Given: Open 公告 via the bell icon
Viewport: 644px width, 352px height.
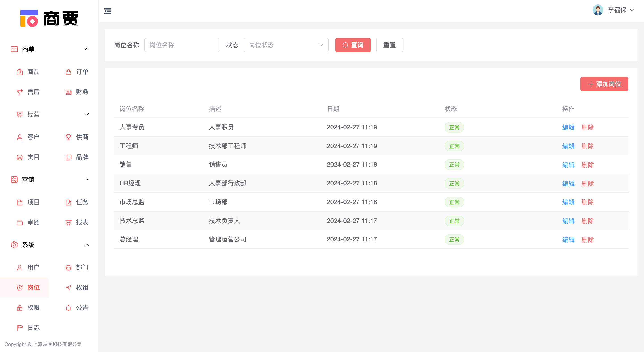Looking at the screenshot, I should (68, 308).
